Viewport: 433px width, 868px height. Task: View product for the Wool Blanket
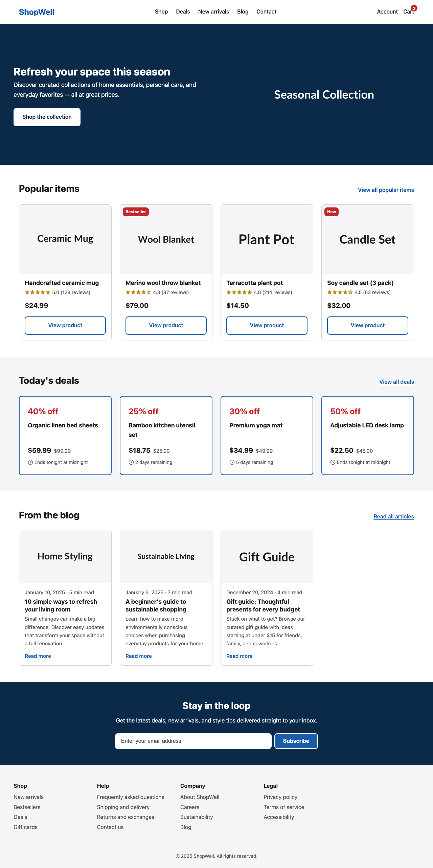(166, 325)
